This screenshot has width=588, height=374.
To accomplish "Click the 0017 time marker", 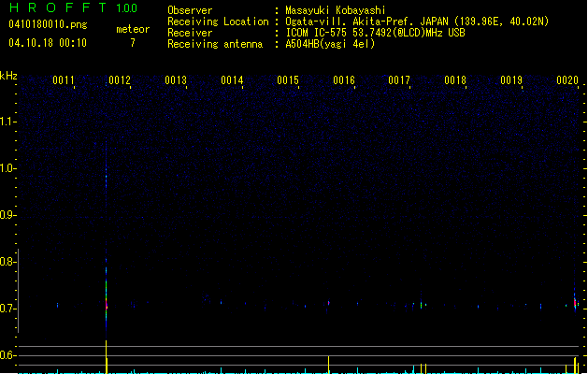I will 399,80.
